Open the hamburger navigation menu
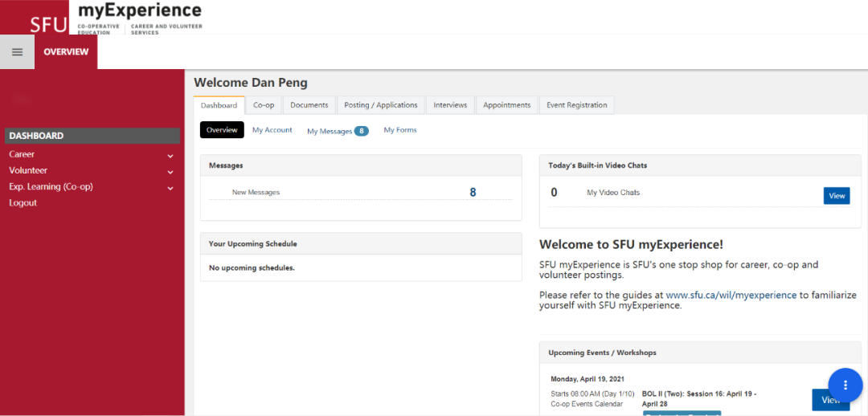 tap(17, 51)
